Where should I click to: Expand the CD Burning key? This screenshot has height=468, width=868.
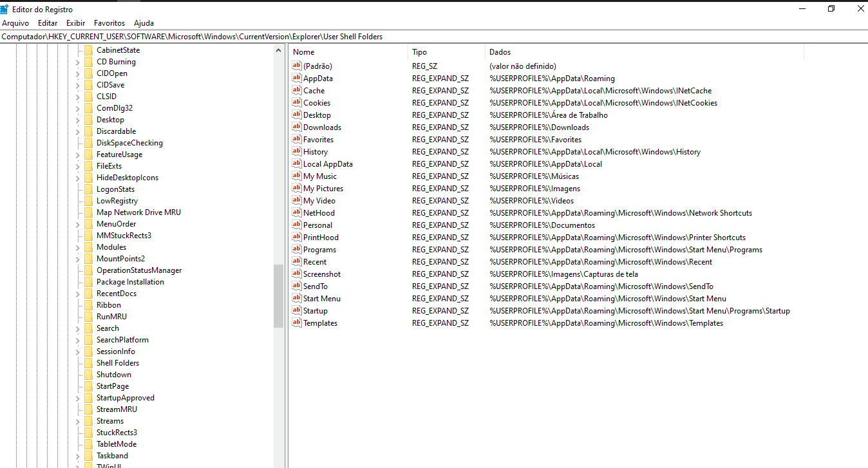point(78,62)
